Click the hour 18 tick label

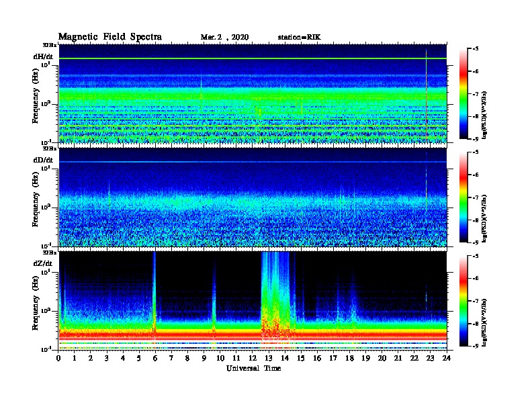click(349, 359)
